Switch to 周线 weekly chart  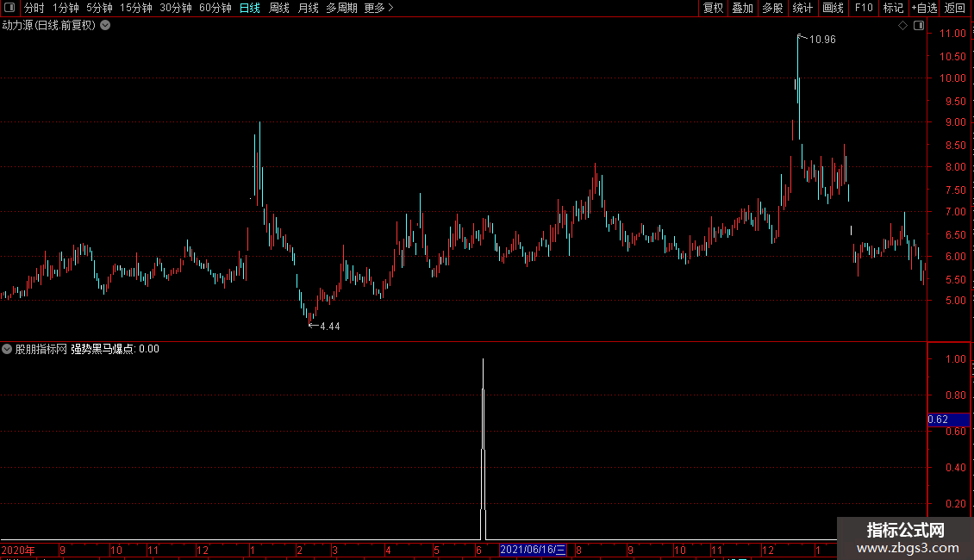coord(279,8)
